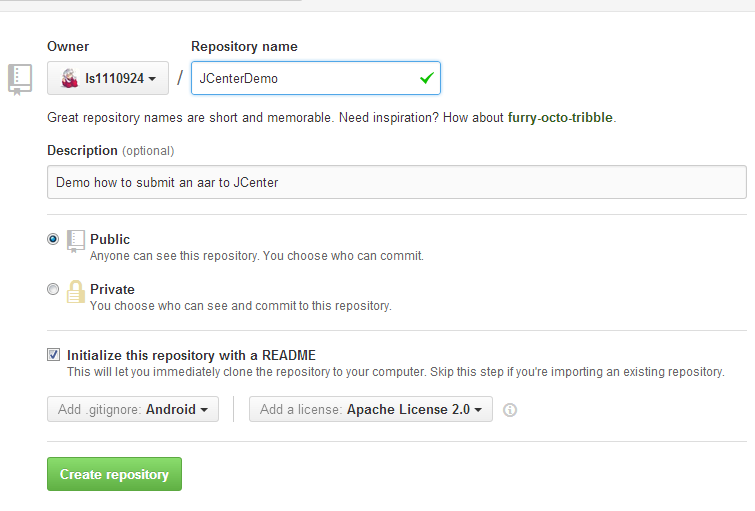755x511 pixels.
Task: Select the Private radio button
Action: [53, 289]
